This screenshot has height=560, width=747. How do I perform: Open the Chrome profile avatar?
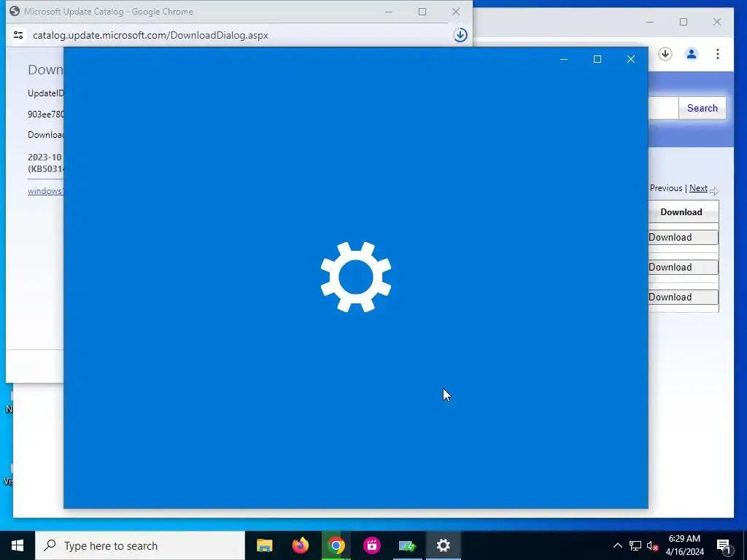tap(692, 54)
